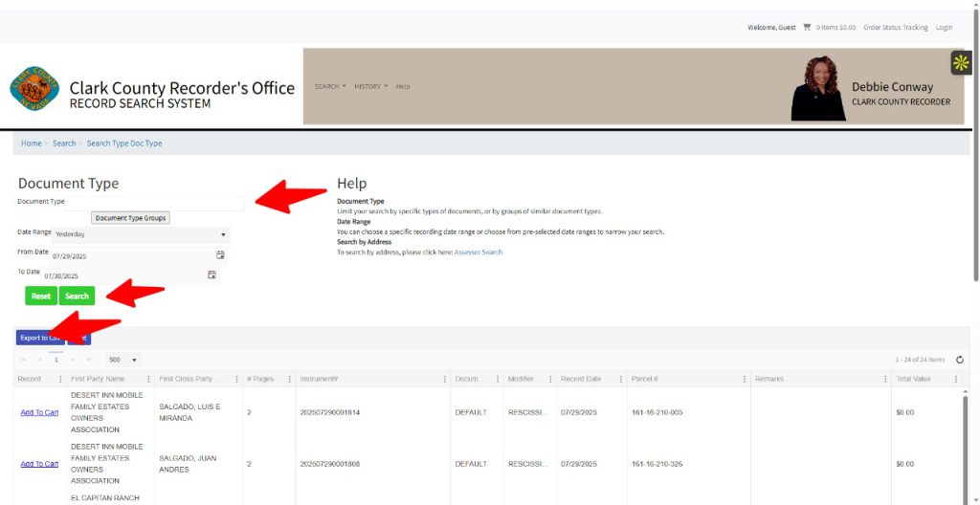Open the SEARCH menu dropdown
This screenshot has width=980, height=505.
point(330,86)
